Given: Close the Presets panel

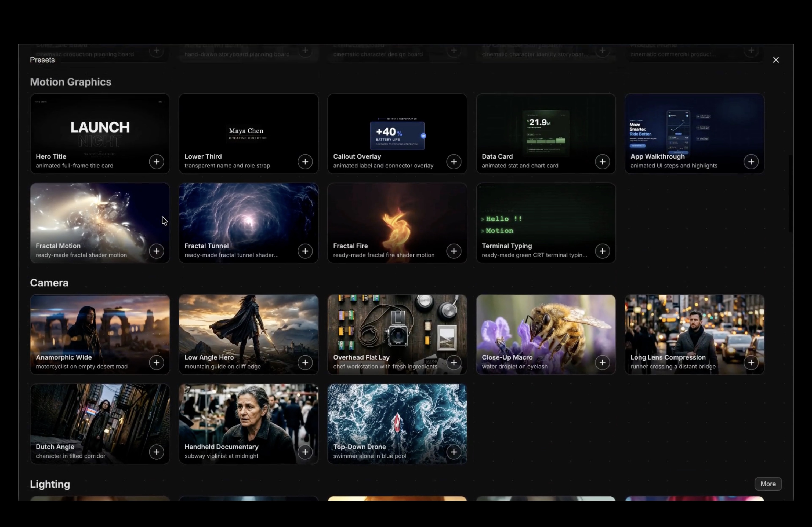Looking at the screenshot, I should click(x=776, y=60).
